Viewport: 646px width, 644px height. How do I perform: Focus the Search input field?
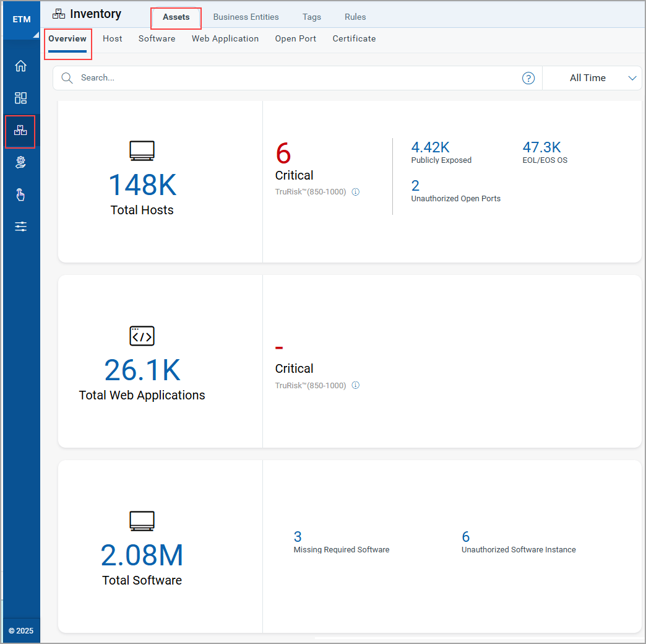298,78
